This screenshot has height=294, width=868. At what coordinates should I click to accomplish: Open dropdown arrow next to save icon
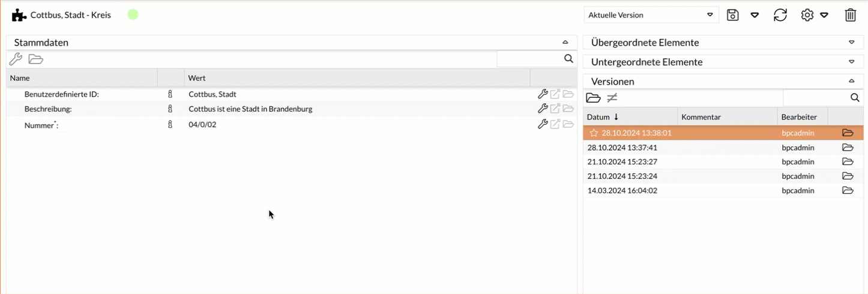[755, 15]
